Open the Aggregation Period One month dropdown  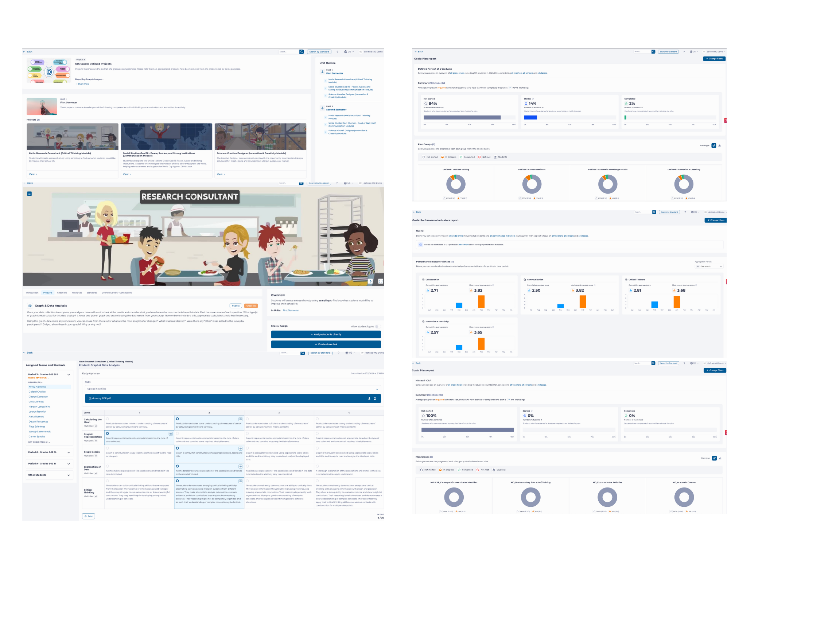click(709, 266)
